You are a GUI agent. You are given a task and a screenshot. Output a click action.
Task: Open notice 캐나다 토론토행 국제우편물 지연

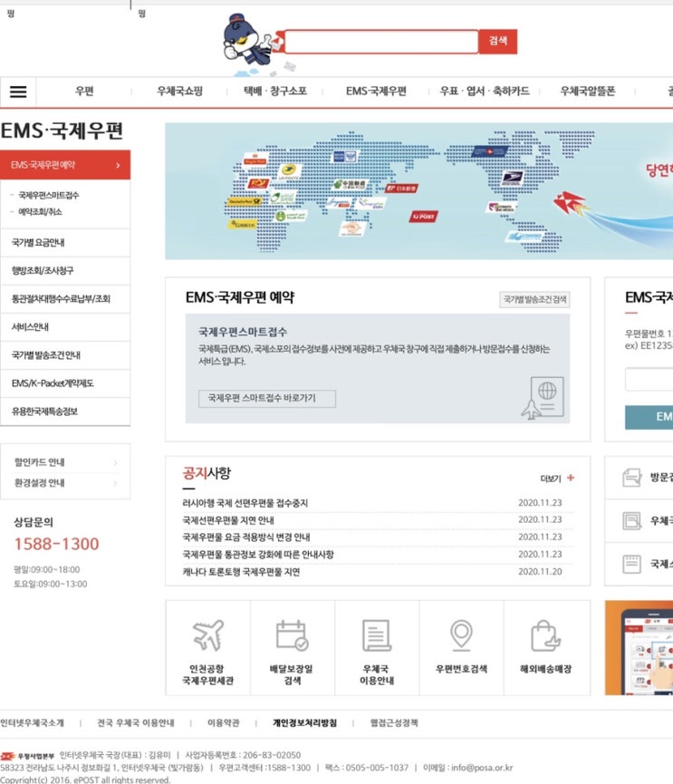[241, 572]
